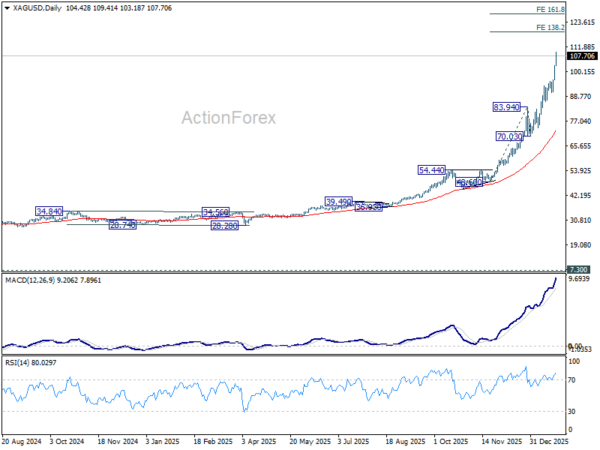Click the 7.300 marker on price axis
This screenshot has height=450, width=600.
pos(578,269)
